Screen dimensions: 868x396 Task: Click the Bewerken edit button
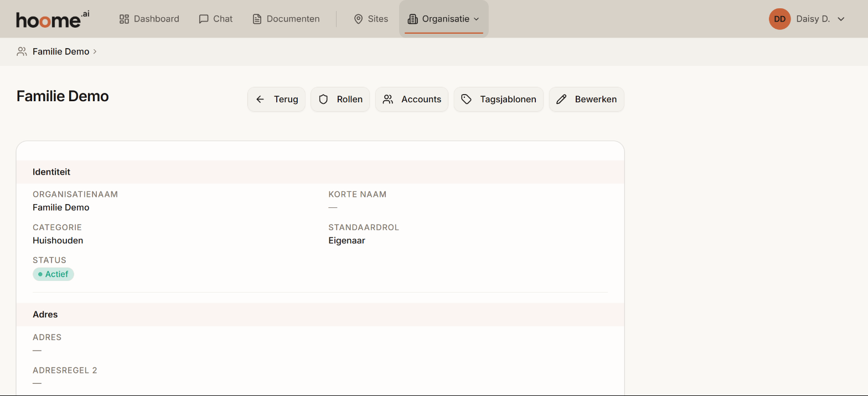click(587, 100)
